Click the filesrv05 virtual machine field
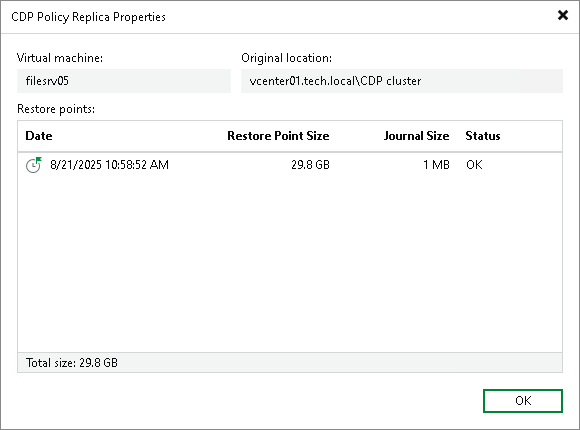The width and height of the screenshot is (580, 430). (x=124, y=81)
